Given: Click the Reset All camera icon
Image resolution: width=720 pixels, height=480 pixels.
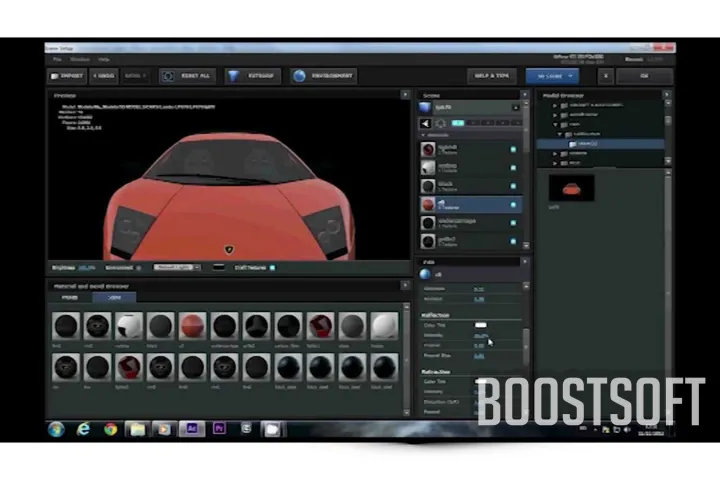Looking at the screenshot, I should tap(167, 76).
